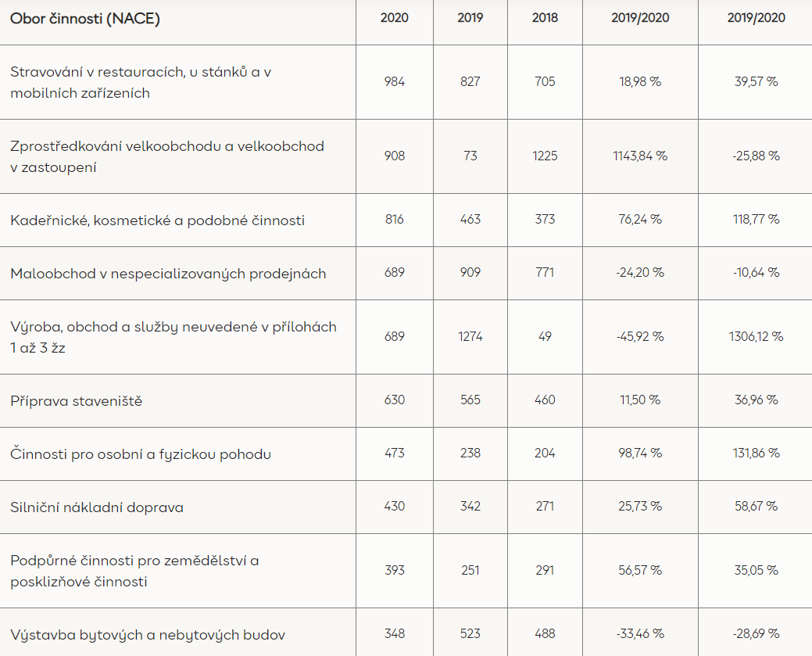Click the 1306,12 % cell value
The height and width of the screenshot is (656, 812).
756,336
